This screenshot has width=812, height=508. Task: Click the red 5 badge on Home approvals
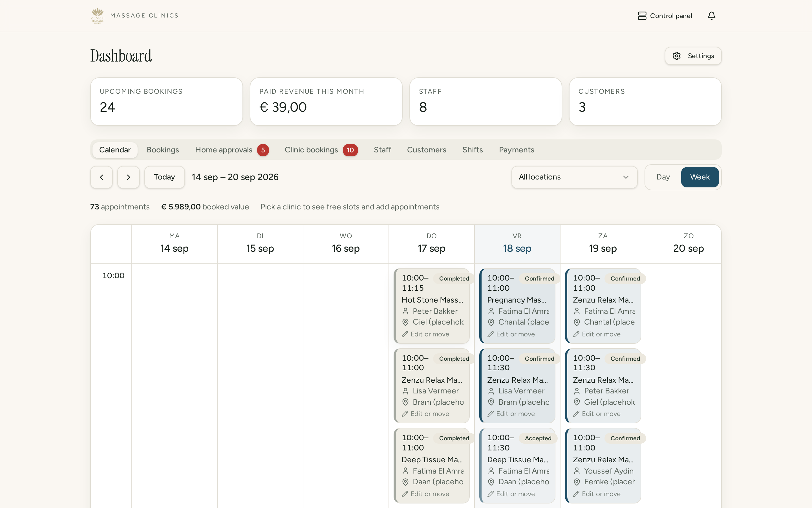coord(263,150)
